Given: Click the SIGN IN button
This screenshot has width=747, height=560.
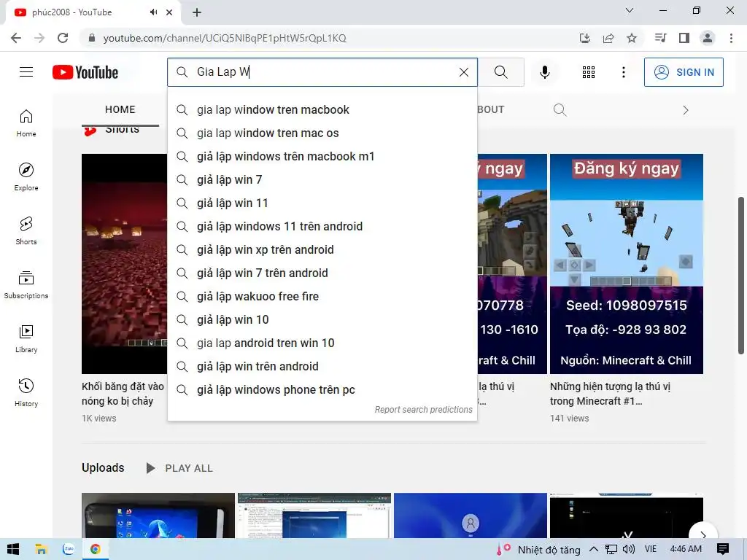Looking at the screenshot, I should tap(684, 72).
